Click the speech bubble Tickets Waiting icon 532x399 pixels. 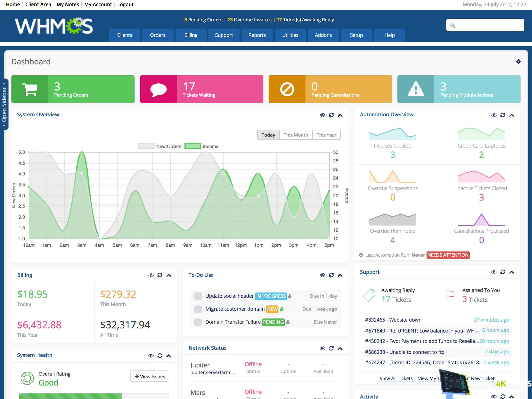[x=158, y=89]
